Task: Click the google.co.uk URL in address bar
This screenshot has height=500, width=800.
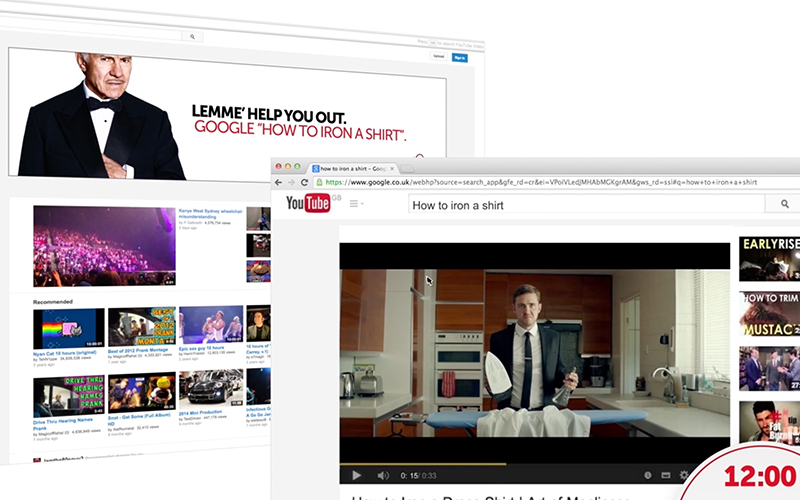Action: (541, 182)
